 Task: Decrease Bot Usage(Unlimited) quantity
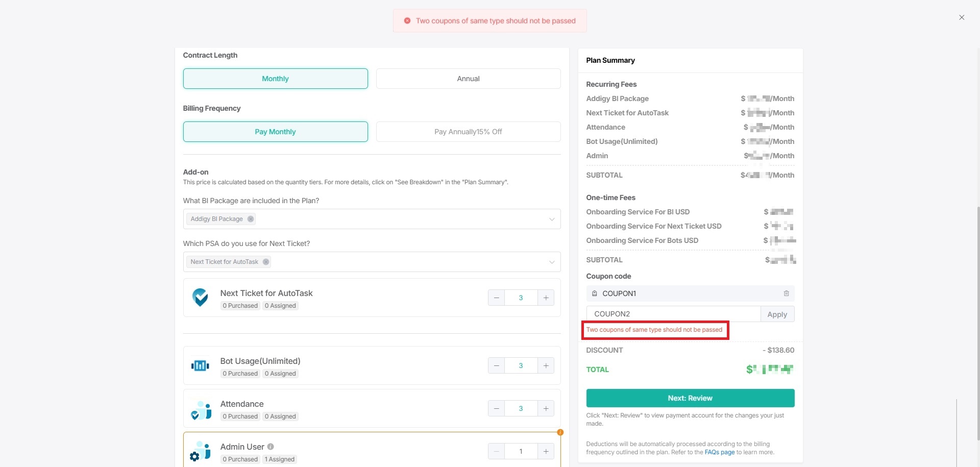[496, 365]
